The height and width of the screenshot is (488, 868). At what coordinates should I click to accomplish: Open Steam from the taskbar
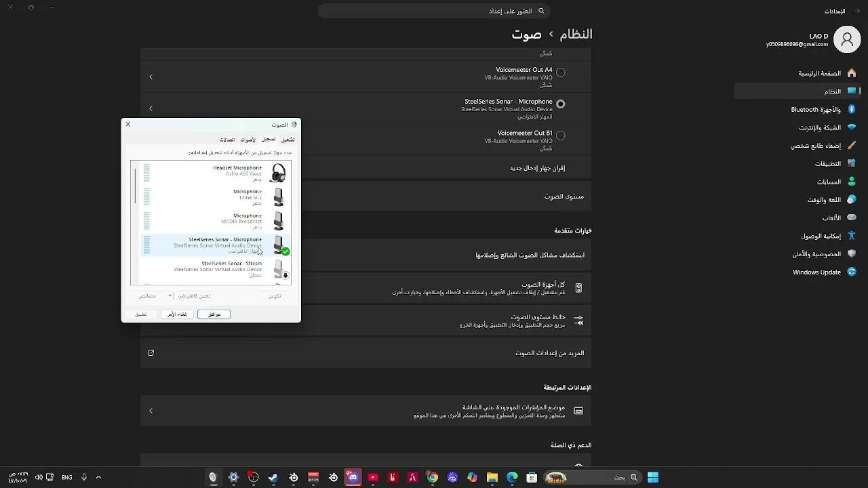pos(273,477)
